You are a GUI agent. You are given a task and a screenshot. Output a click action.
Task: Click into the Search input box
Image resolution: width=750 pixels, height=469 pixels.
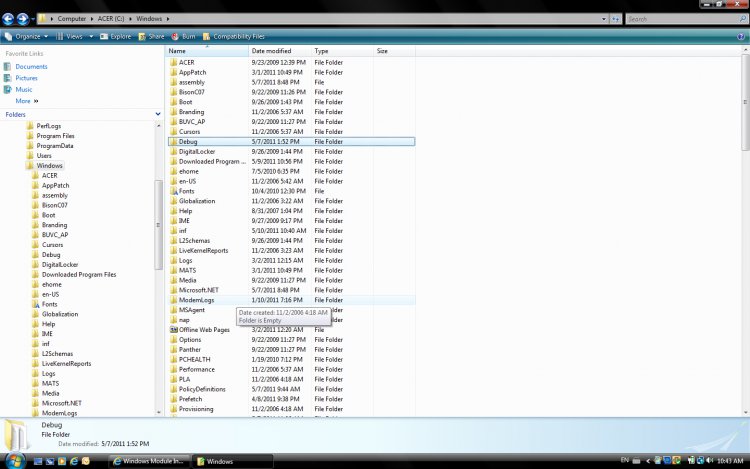[682, 19]
